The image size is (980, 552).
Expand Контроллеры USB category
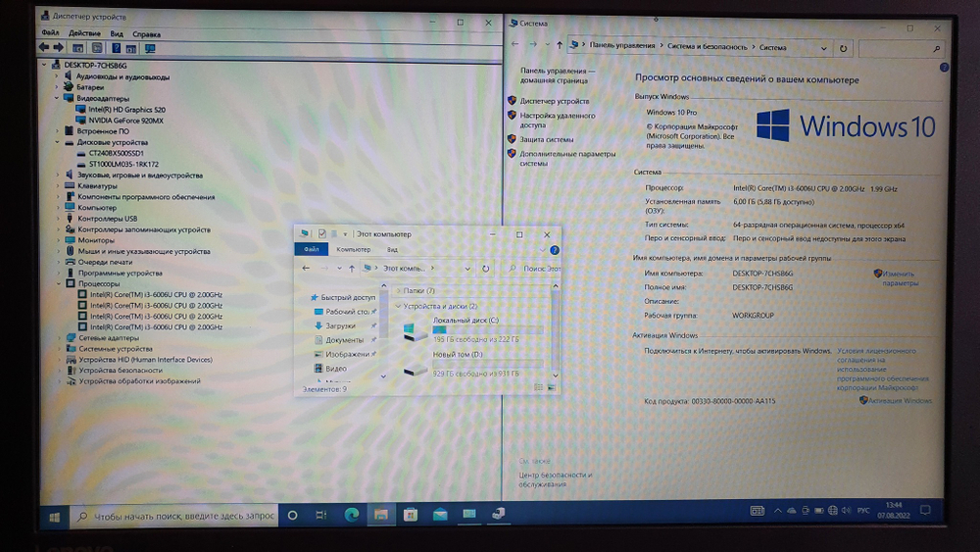pos(58,219)
